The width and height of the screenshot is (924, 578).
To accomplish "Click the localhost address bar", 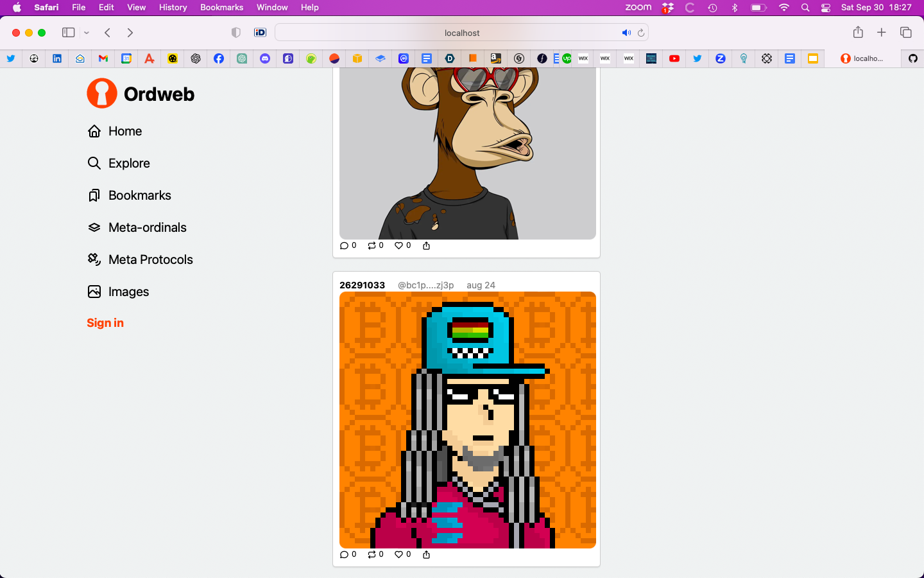I will (x=462, y=33).
